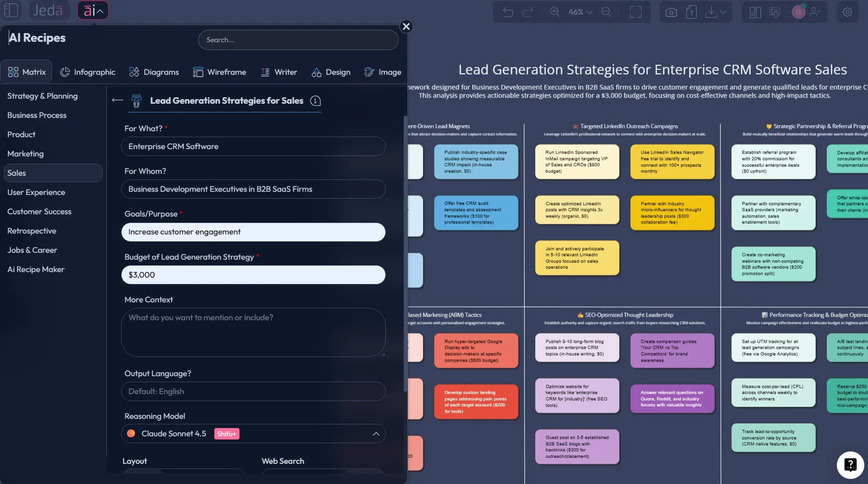Open the help question mark button
Viewport: 868px width, 484px height.
(851, 465)
